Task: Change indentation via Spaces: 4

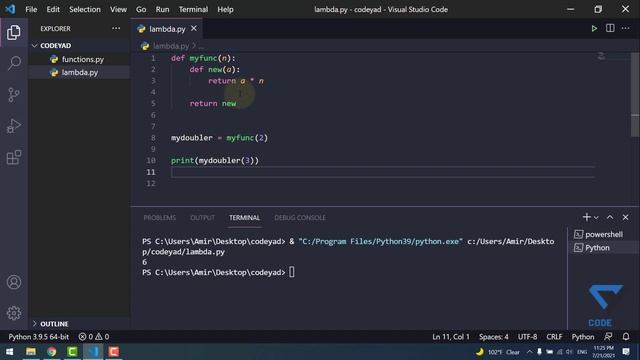Action: pyautogui.click(x=494, y=337)
